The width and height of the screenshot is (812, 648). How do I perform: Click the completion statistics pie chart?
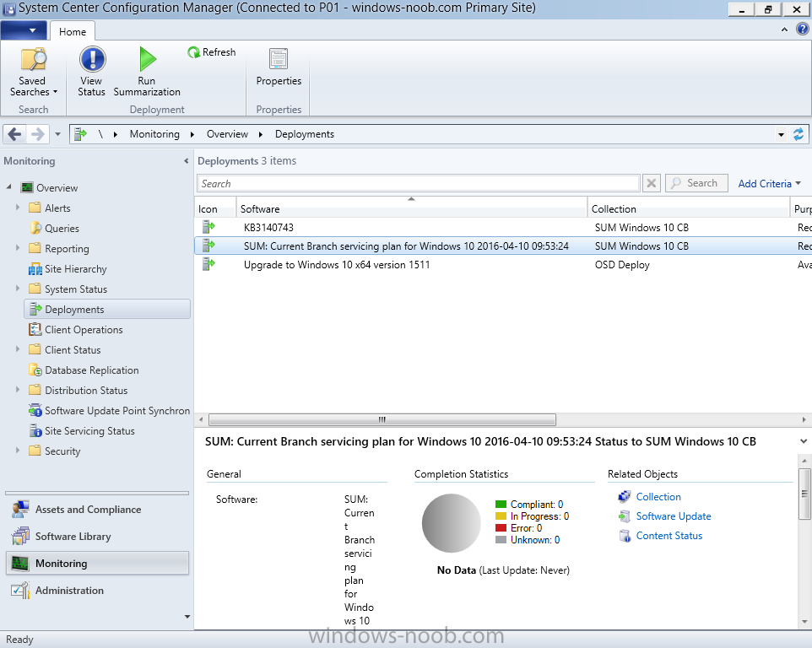pos(451,523)
